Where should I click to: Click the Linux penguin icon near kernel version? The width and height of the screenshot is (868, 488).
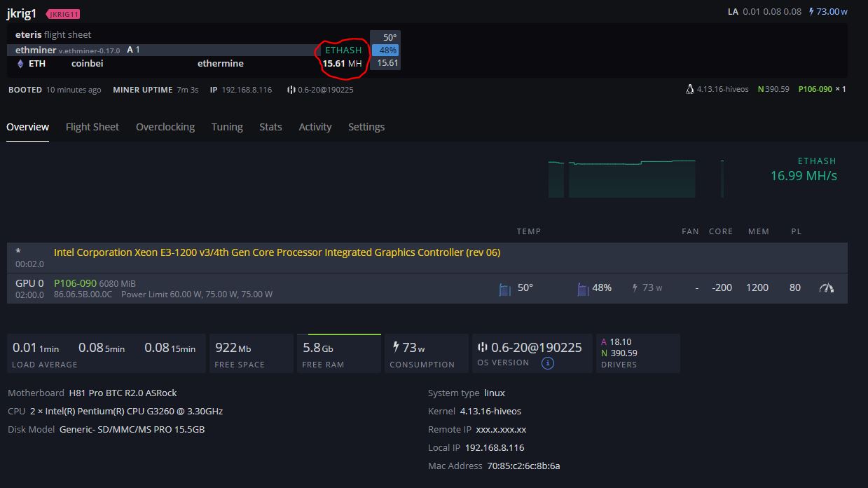[x=690, y=90]
